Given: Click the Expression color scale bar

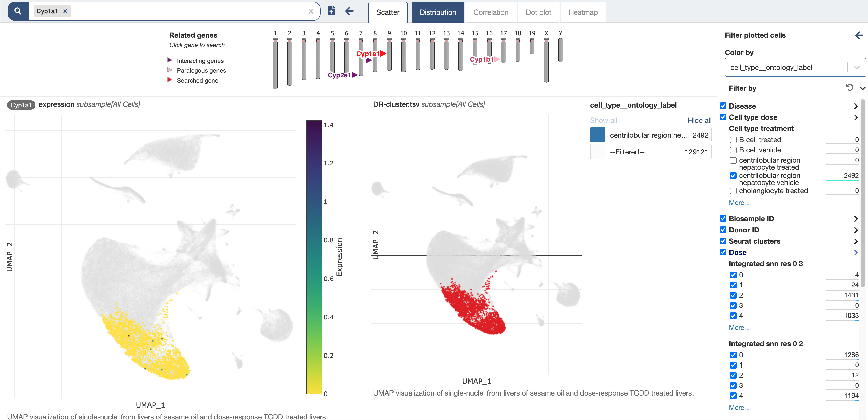Looking at the screenshot, I should click(x=314, y=257).
